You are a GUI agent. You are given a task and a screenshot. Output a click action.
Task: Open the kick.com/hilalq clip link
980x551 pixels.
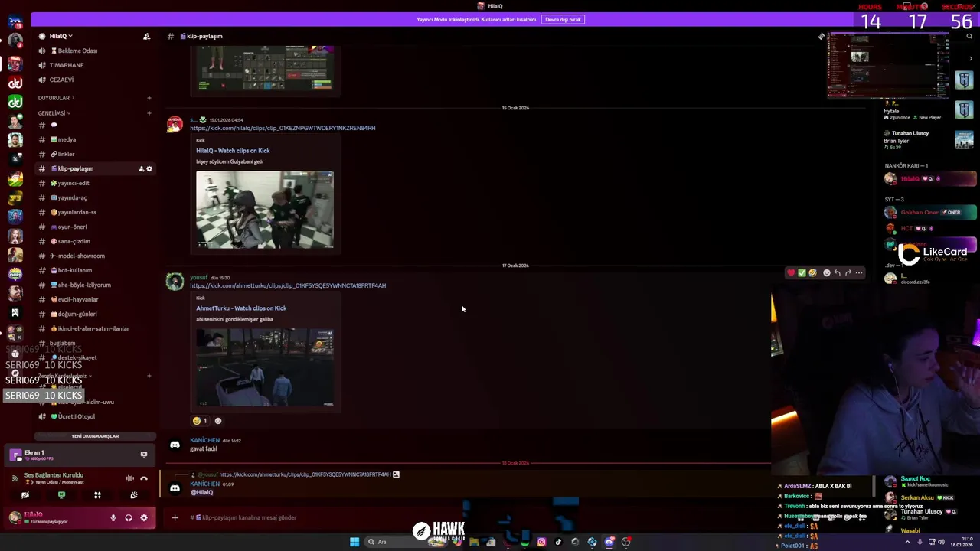(283, 128)
